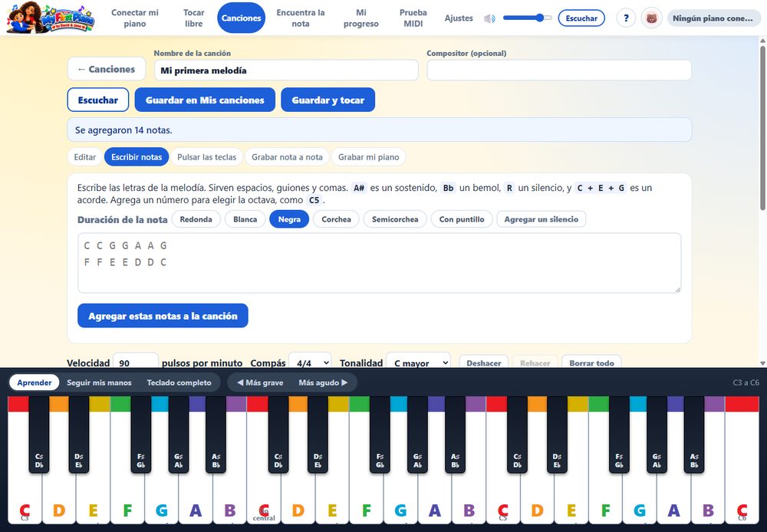Select Redonda note duration

196,219
